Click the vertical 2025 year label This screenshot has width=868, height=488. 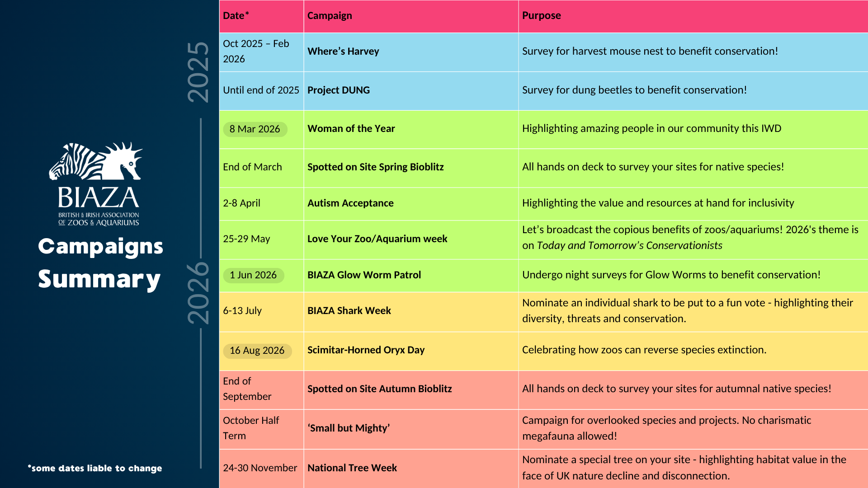198,72
